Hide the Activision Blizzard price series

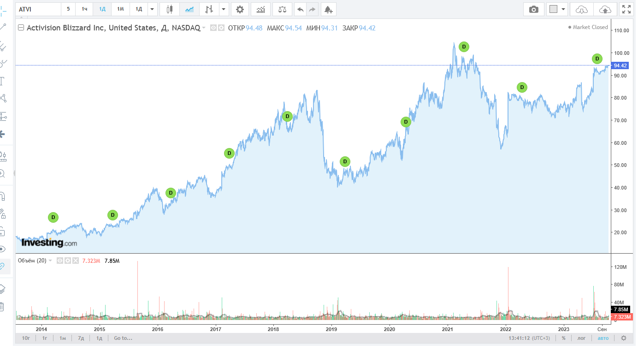[x=213, y=28]
